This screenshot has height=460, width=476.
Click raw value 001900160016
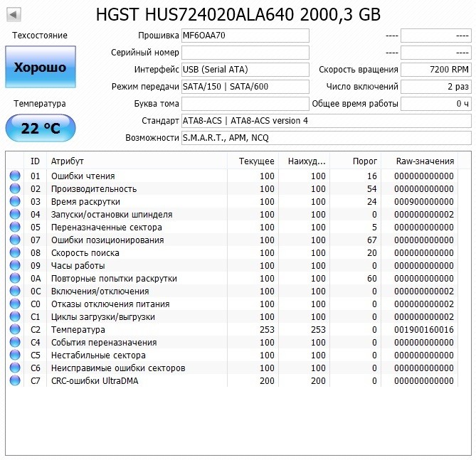[424, 329]
